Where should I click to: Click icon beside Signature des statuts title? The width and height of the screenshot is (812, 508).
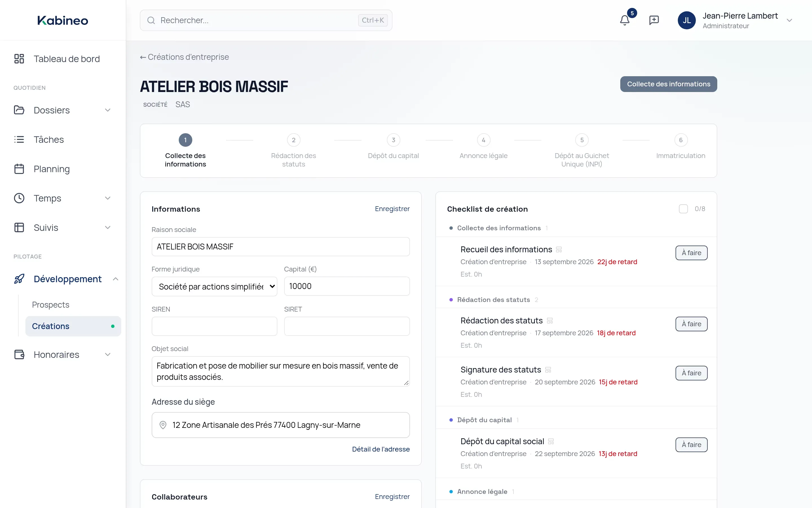coord(548,370)
